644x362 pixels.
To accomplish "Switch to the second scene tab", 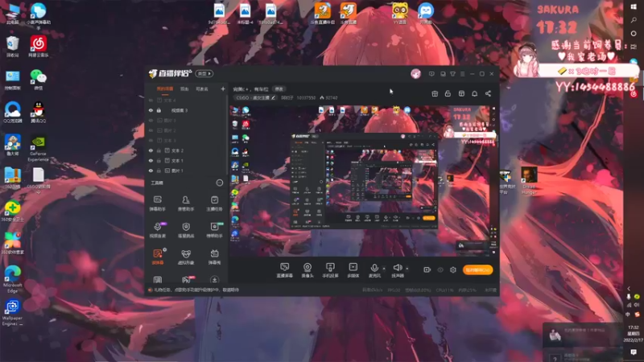I will tap(184, 88).
